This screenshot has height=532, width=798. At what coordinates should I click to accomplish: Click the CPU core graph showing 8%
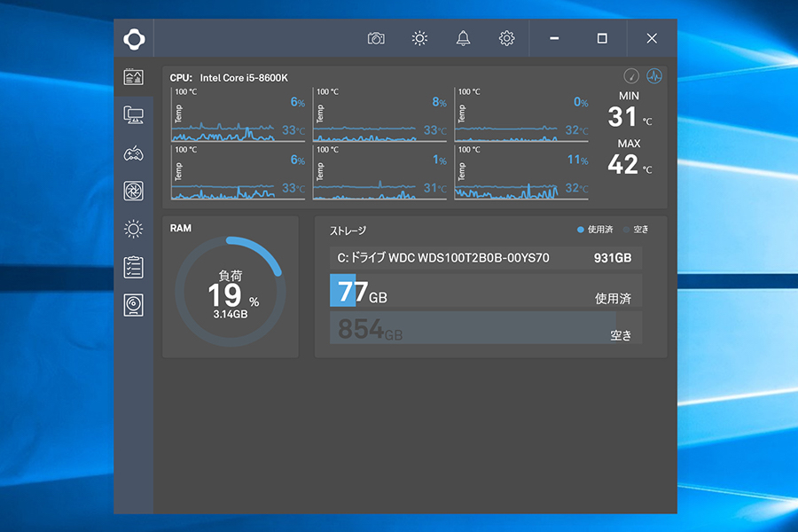pyautogui.click(x=379, y=115)
